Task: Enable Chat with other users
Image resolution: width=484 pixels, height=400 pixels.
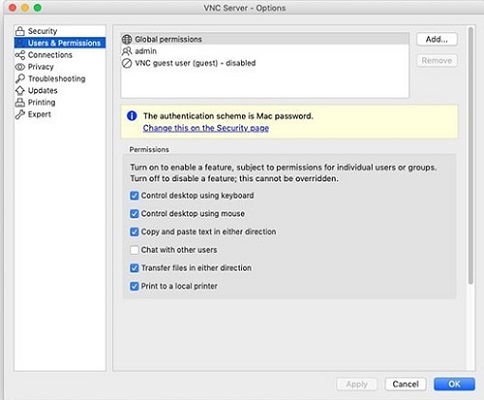Action: click(x=134, y=250)
